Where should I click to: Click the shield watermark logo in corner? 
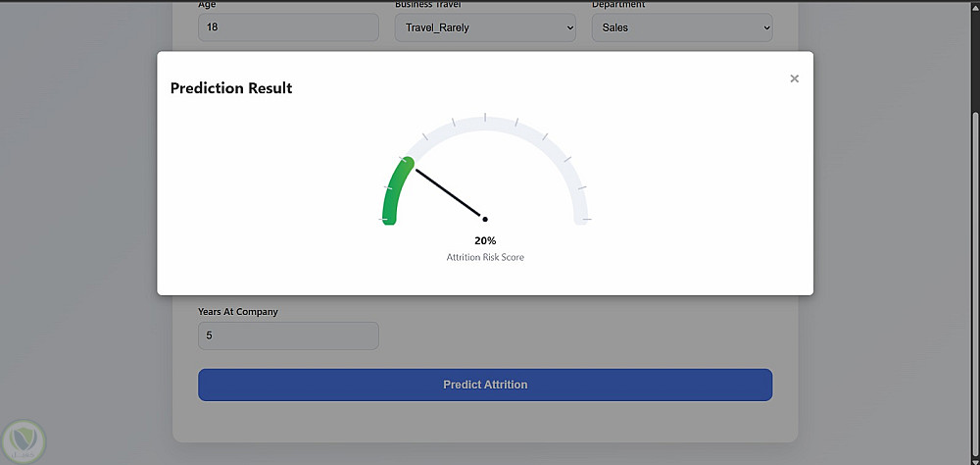coord(24,441)
